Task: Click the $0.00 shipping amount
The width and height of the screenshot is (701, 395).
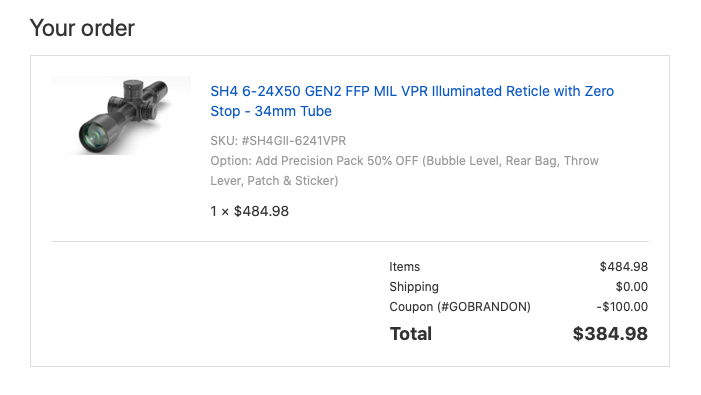Action: point(632,287)
